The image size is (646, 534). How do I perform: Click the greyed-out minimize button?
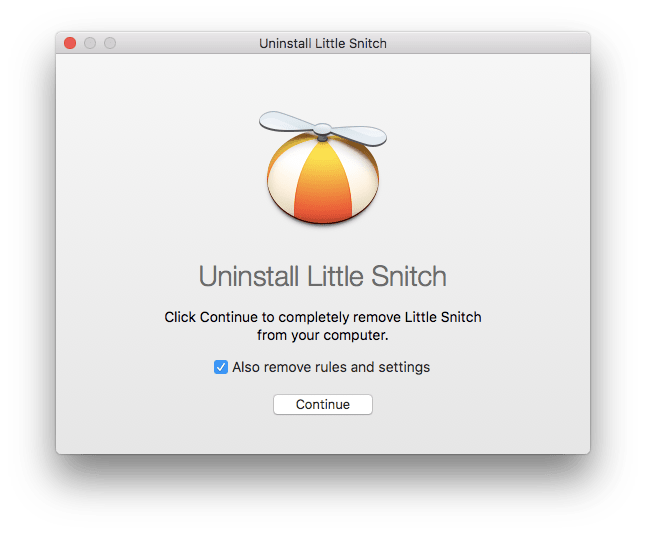click(x=90, y=43)
